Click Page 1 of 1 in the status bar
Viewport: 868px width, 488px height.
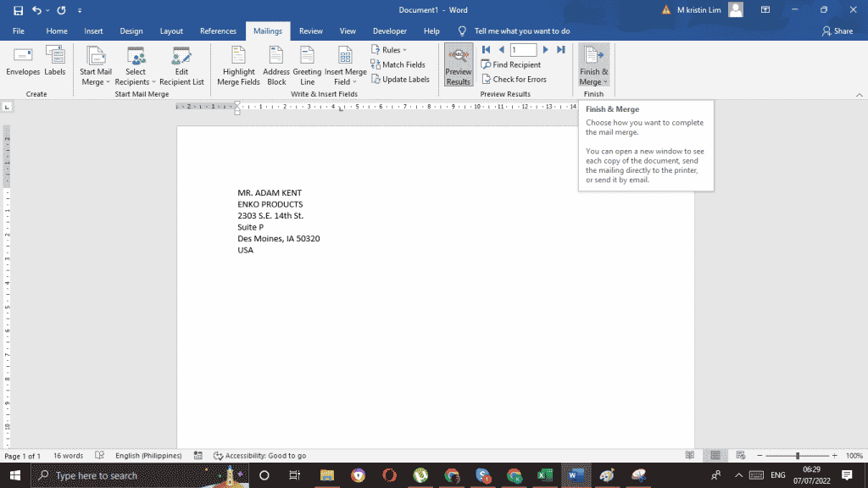click(23, 456)
